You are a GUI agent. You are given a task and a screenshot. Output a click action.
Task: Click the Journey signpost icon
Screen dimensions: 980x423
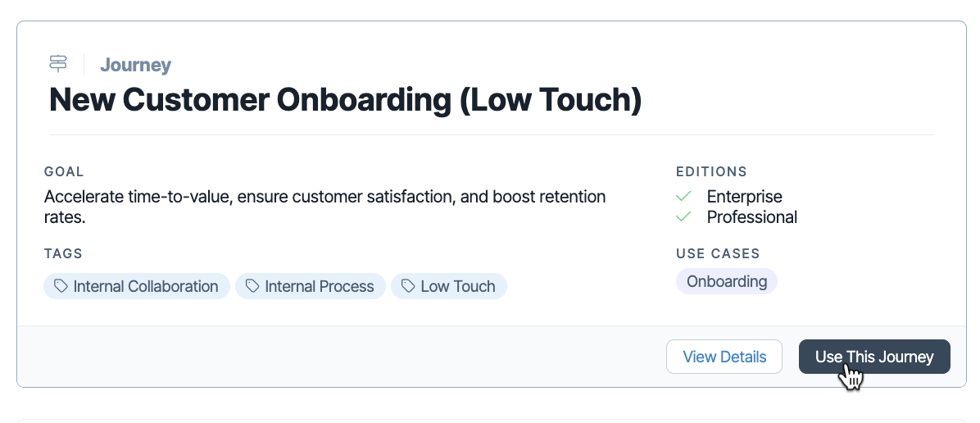click(x=58, y=64)
